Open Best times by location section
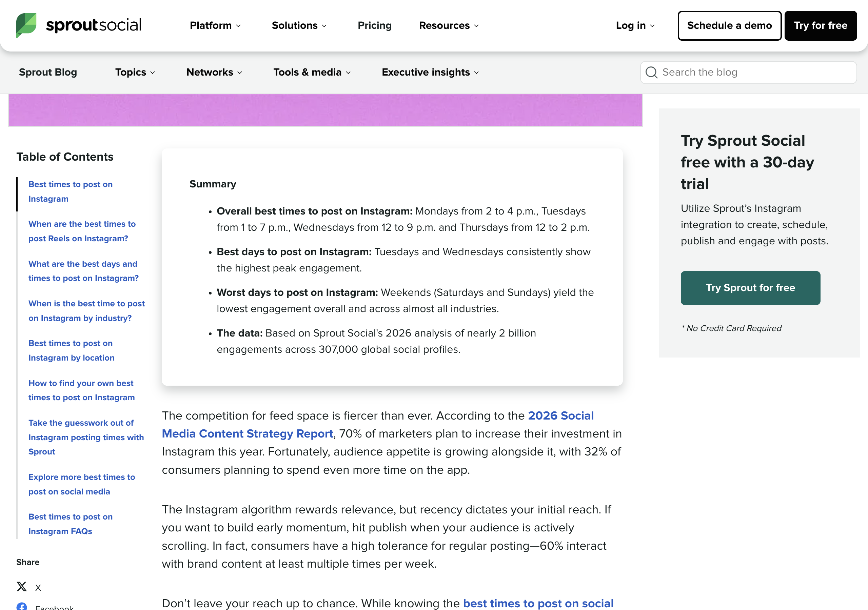868x610 pixels. 72,350
